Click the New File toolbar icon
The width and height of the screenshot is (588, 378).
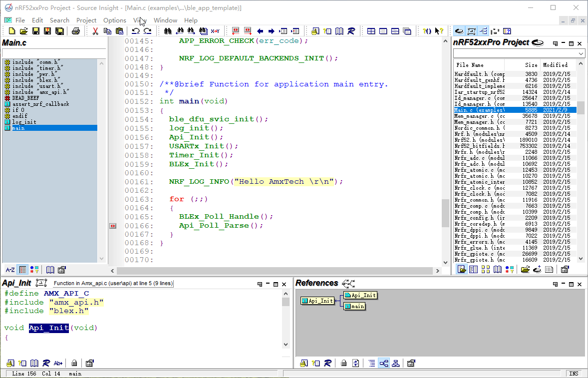click(x=11, y=31)
